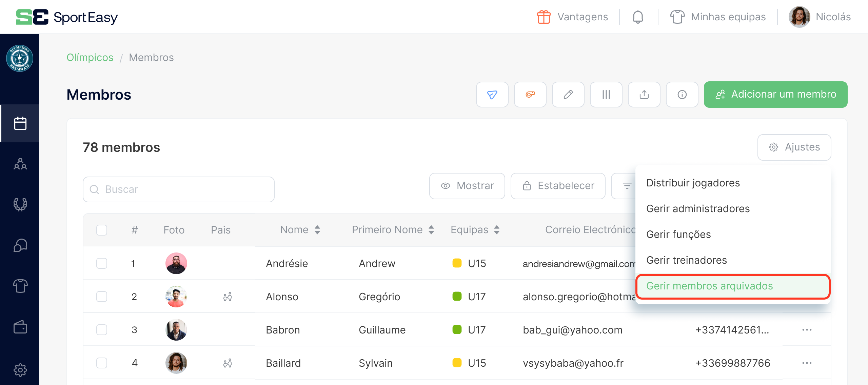The image size is (868, 385).
Task: Click the columns display icon
Action: pos(606,95)
